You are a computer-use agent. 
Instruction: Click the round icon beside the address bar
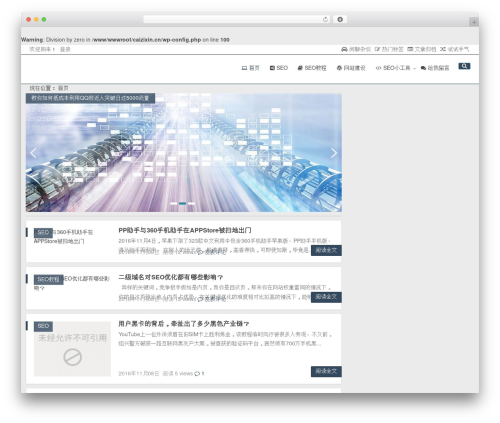[340, 20]
